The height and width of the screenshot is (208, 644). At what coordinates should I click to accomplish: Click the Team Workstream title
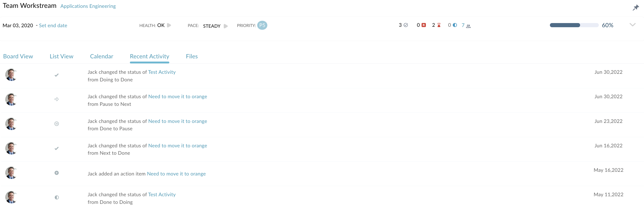[30, 6]
